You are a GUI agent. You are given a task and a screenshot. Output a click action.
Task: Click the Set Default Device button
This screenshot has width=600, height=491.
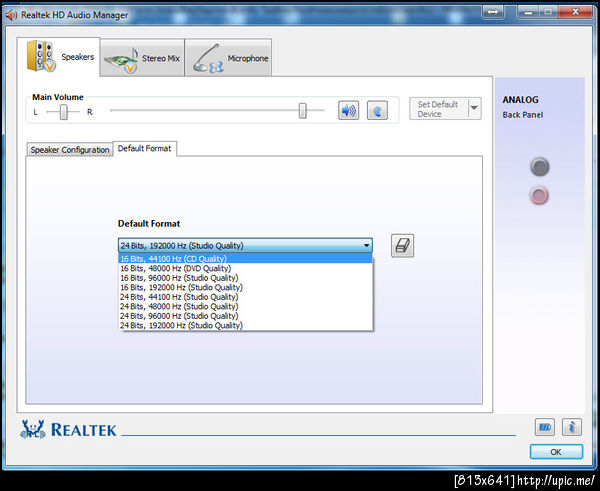click(x=439, y=109)
